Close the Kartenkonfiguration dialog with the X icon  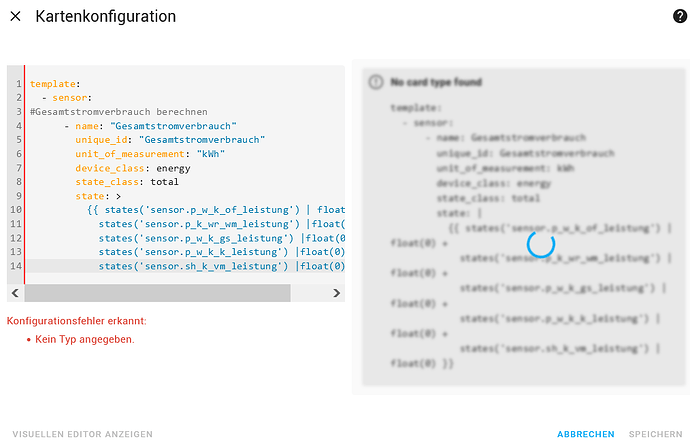coord(15,17)
